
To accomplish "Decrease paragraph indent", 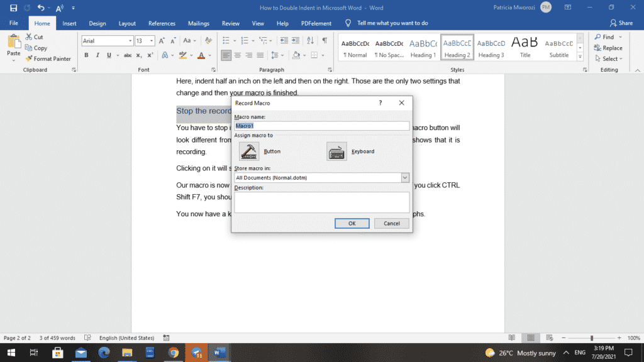I will point(284,40).
